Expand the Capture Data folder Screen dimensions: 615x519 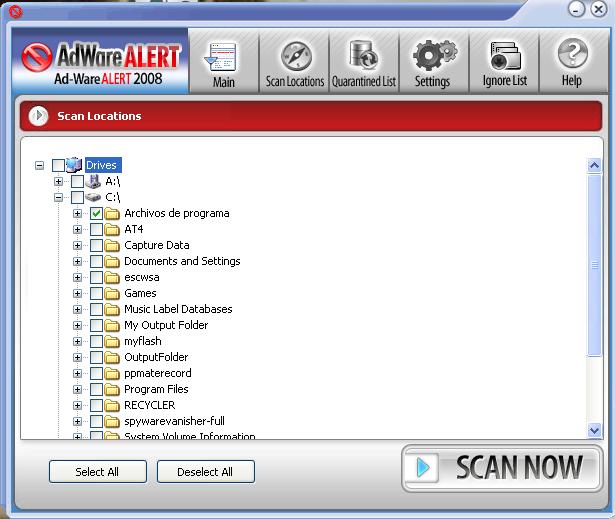click(x=78, y=246)
